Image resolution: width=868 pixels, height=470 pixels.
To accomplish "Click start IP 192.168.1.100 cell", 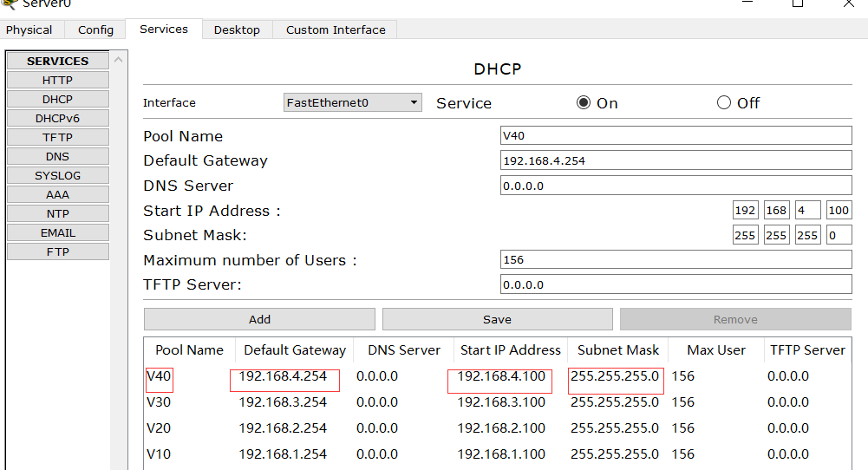I will [x=501, y=454].
